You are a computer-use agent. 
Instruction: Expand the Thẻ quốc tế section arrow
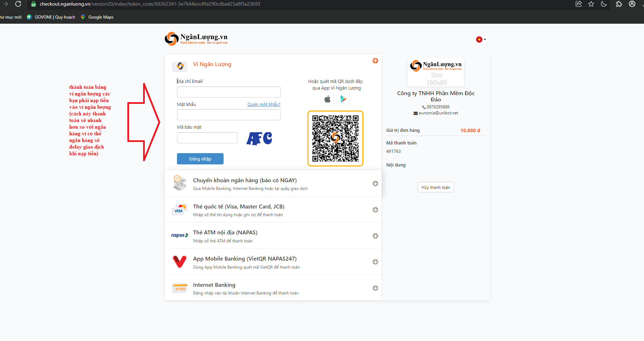375,210
